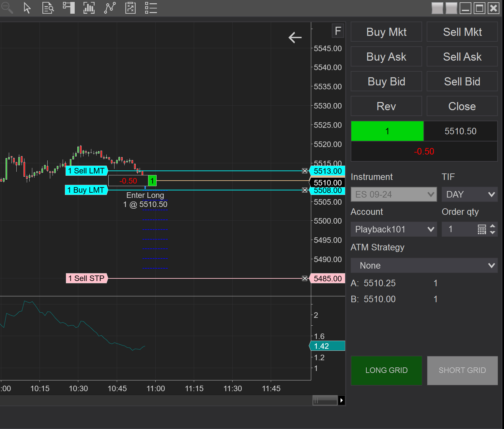This screenshot has width=504, height=429.
Task: Open the Account dropdown showing Playback101
Action: point(393,229)
